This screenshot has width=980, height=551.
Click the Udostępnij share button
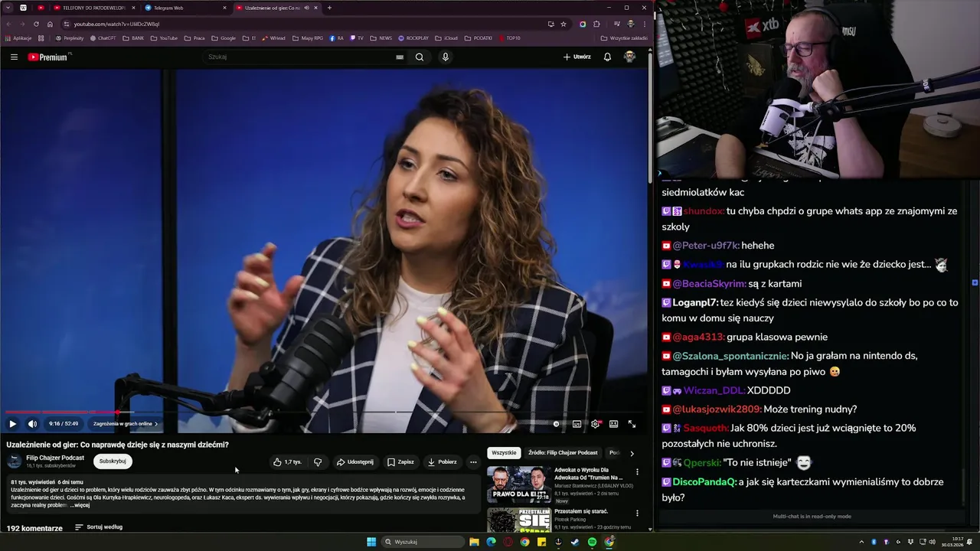coord(355,461)
